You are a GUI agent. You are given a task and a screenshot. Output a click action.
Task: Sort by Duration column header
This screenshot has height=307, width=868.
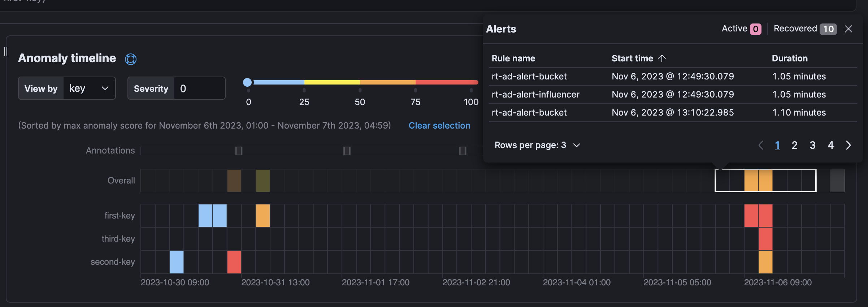(x=790, y=58)
